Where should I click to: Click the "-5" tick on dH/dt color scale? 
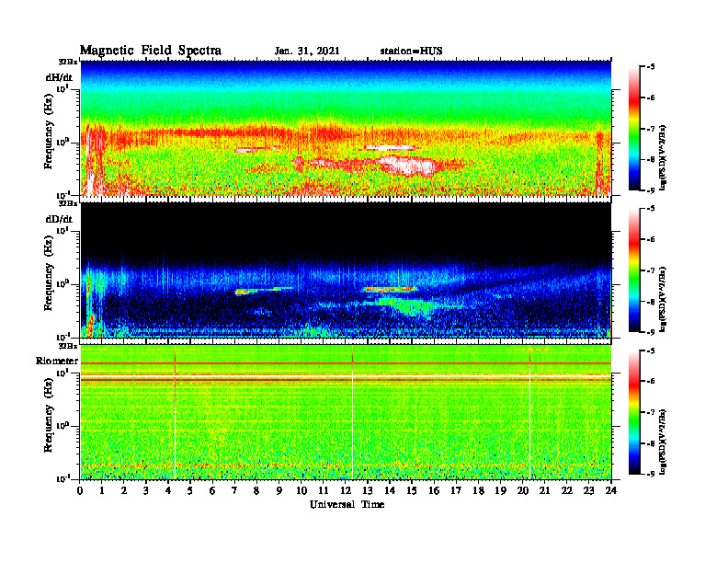coord(651,67)
